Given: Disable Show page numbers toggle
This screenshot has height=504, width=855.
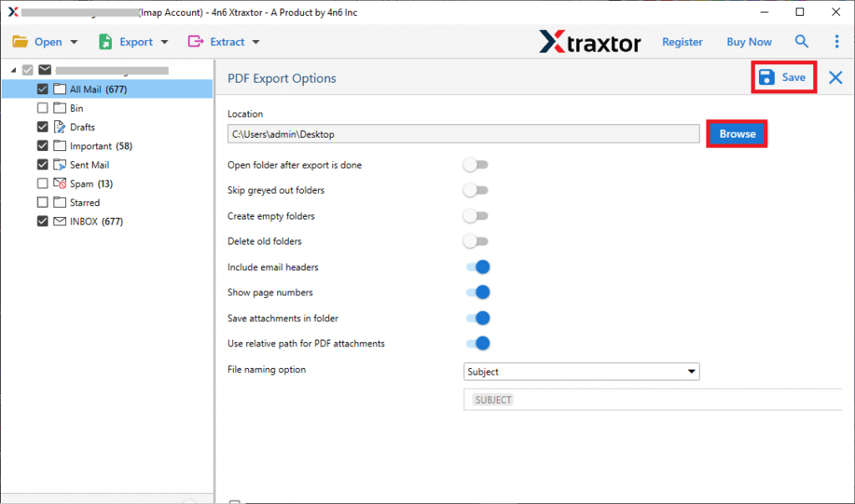Looking at the screenshot, I should click(x=478, y=293).
